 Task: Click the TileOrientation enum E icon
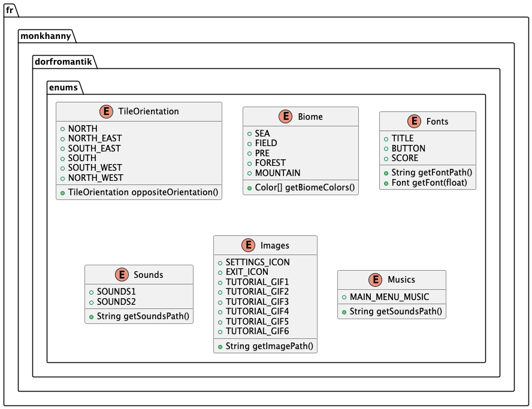(x=106, y=111)
